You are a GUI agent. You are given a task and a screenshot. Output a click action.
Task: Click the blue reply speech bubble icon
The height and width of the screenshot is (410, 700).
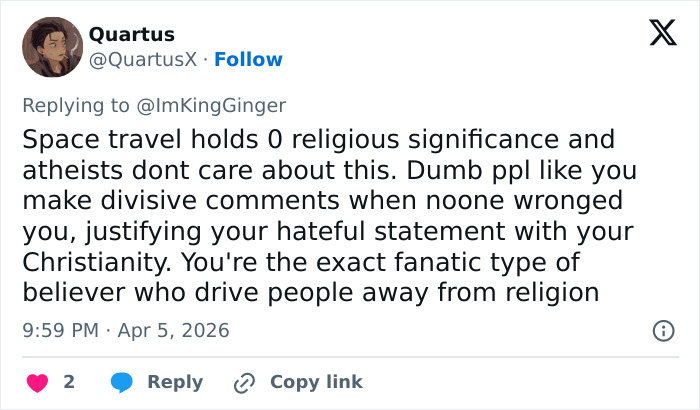(123, 382)
